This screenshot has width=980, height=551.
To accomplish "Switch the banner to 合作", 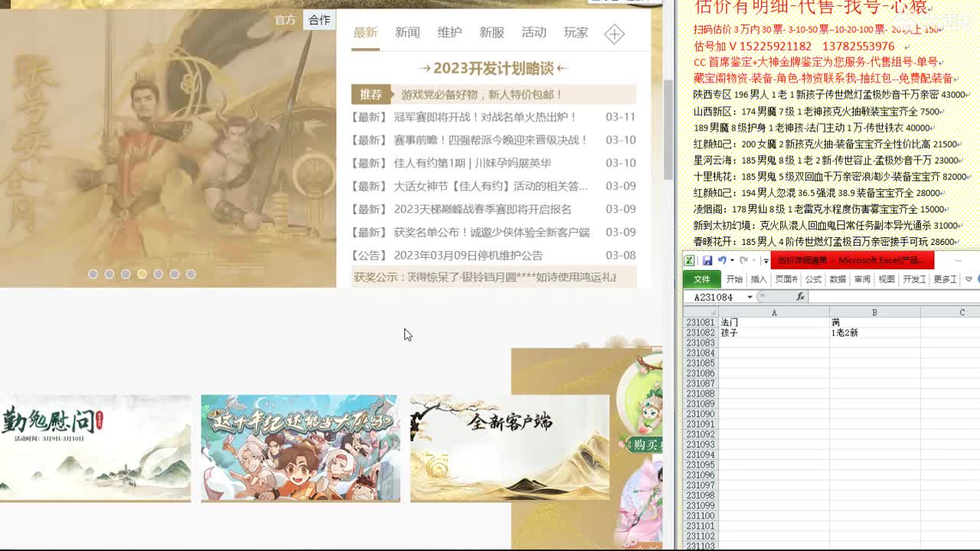I will pos(319,20).
